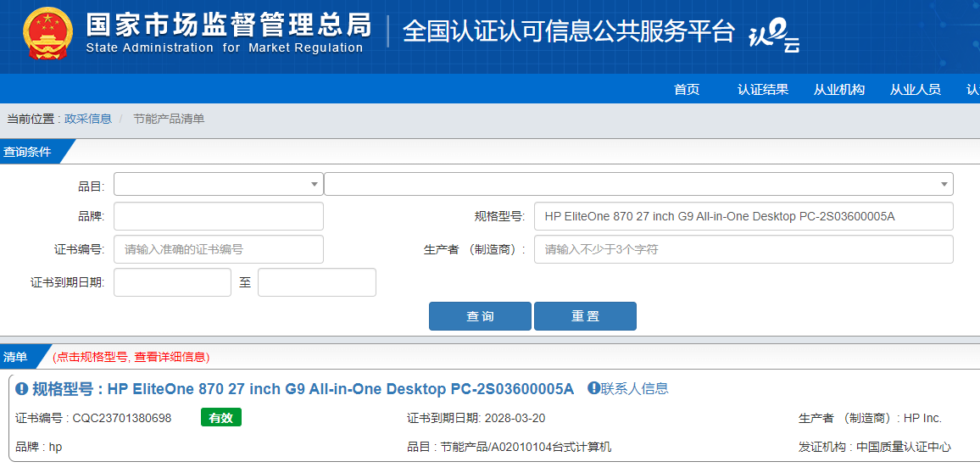
Task: Click the 查询 search button
Action: [x=480, y=316]
